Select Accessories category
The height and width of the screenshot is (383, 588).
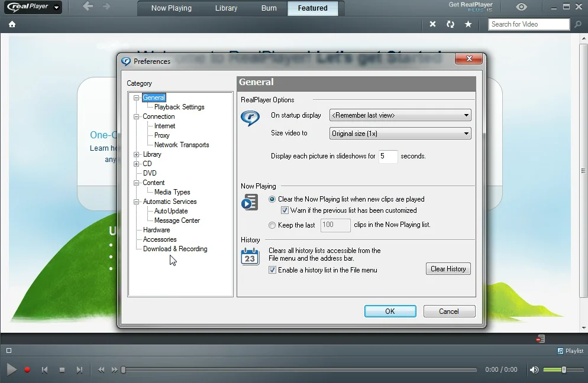[160, 239]
